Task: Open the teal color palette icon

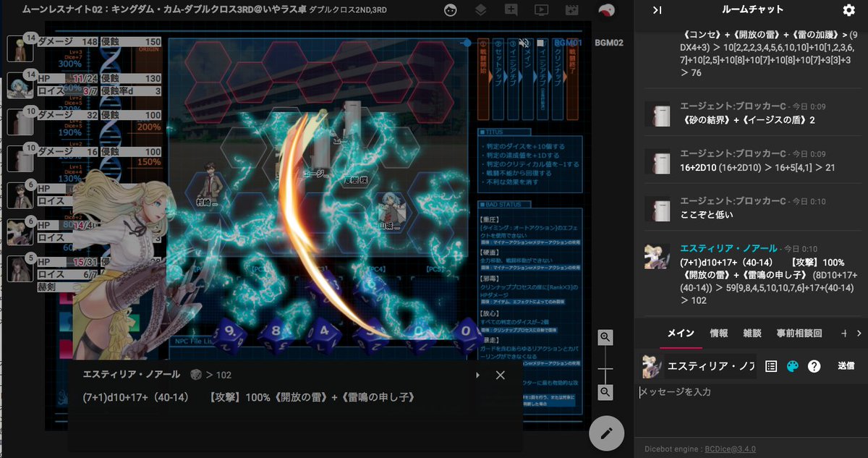Action: point(792,366)
